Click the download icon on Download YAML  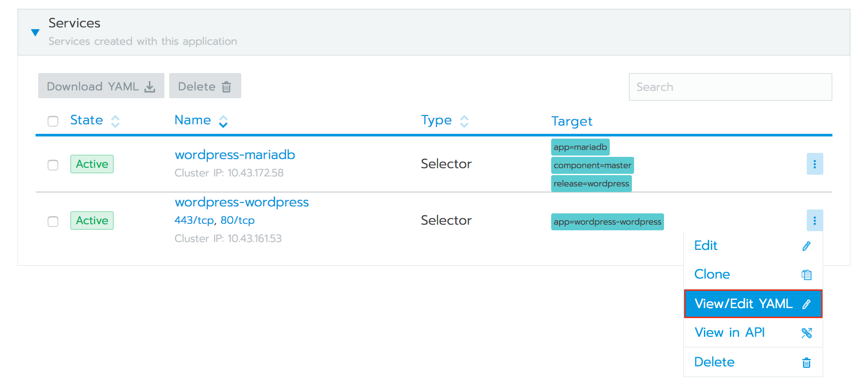[150, 87]
